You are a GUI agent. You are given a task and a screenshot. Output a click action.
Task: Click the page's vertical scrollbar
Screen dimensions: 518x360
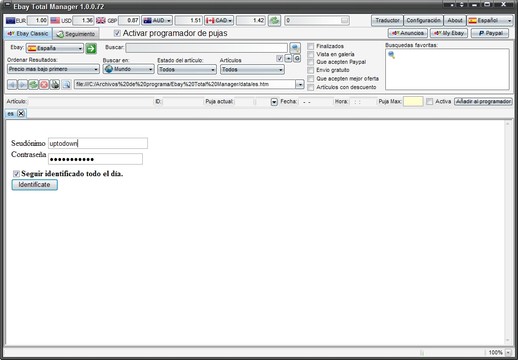point(508,232)
